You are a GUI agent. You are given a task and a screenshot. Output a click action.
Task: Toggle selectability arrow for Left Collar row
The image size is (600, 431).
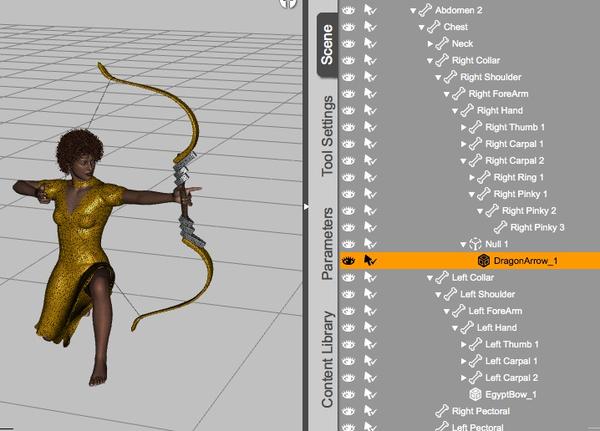coord(370,277)
